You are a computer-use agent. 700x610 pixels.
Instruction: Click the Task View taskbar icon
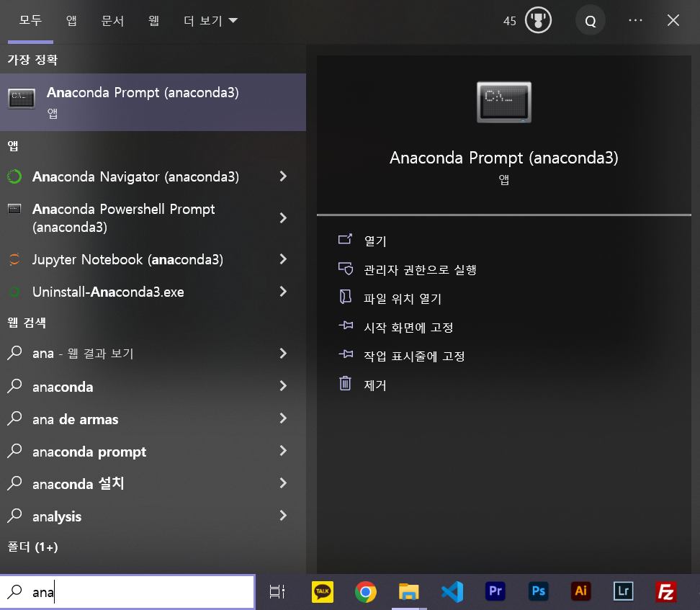tap(277, 592)
